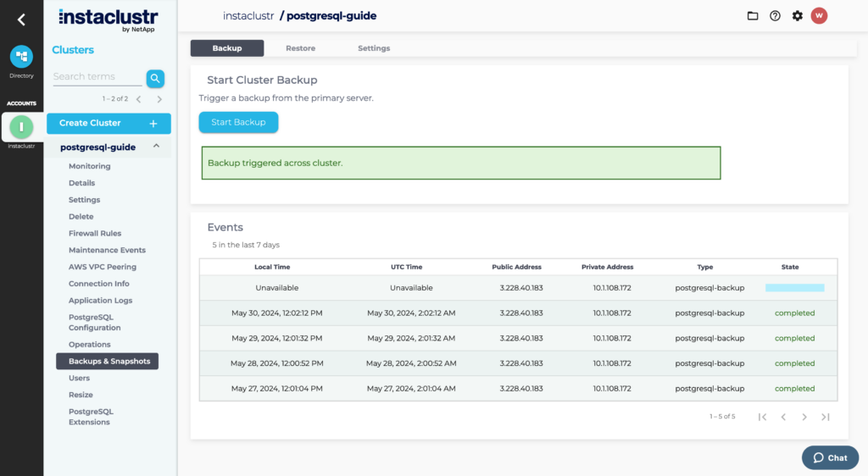Collapse the postgresql-guide cluster tree
868x476 pixels.
point(156,147)
